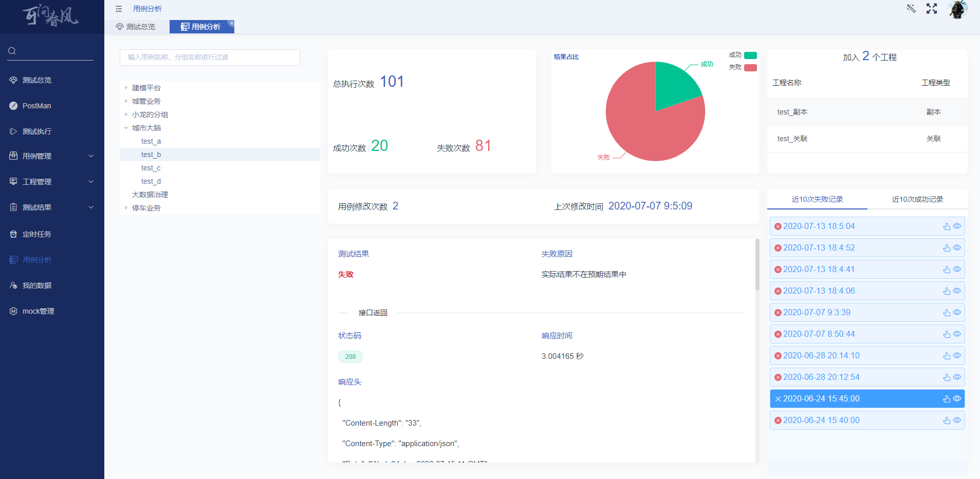Thumbs-up the 2020-07-07 9:3:39 failure record
This screenshot has width=980, height=479.
click(946, 312)
